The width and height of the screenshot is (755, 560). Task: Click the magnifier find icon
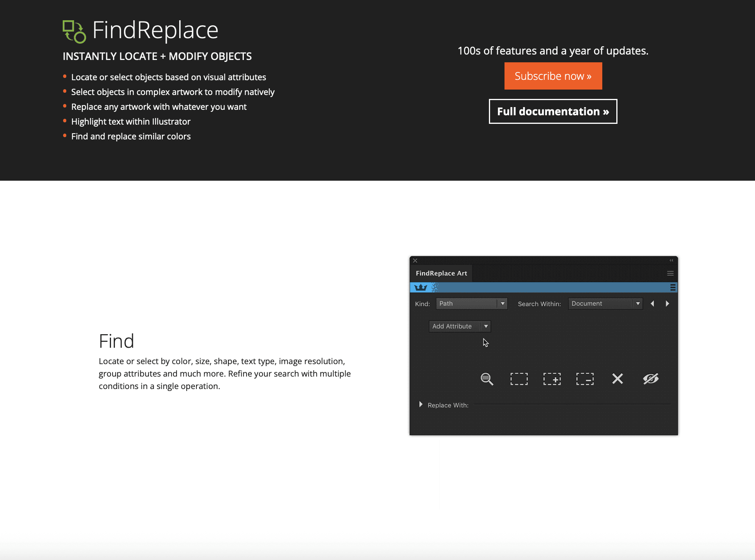[x=487, y=379]
